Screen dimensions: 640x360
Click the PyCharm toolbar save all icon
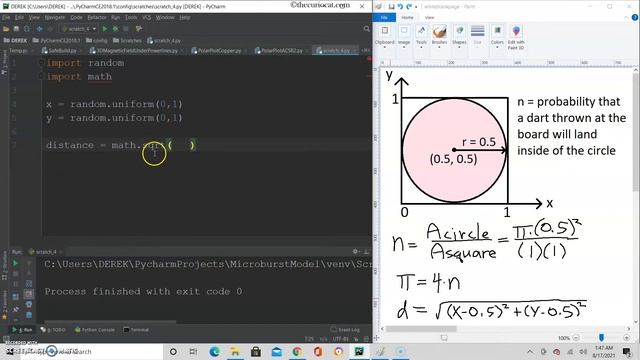(x=16, y=29)
